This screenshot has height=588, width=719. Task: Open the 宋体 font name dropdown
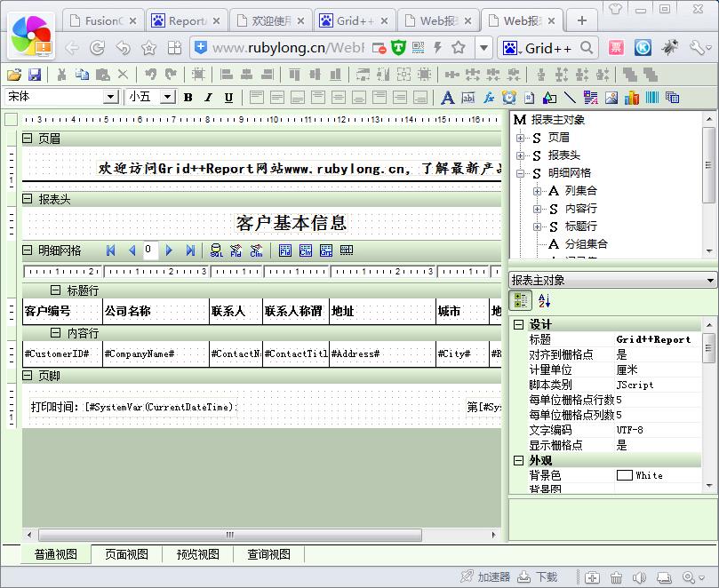click(x=110, y=97)
